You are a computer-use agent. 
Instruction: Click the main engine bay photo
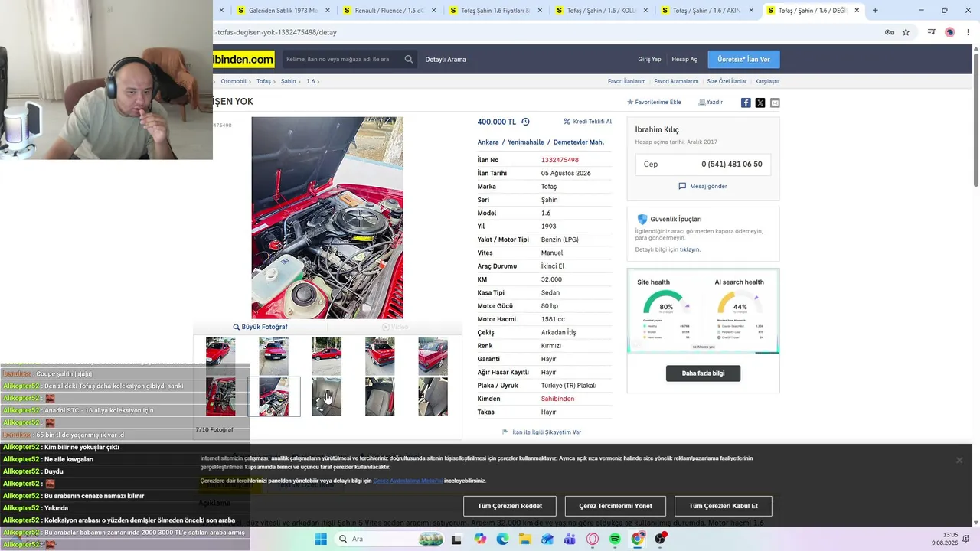[x=327, y=217]
